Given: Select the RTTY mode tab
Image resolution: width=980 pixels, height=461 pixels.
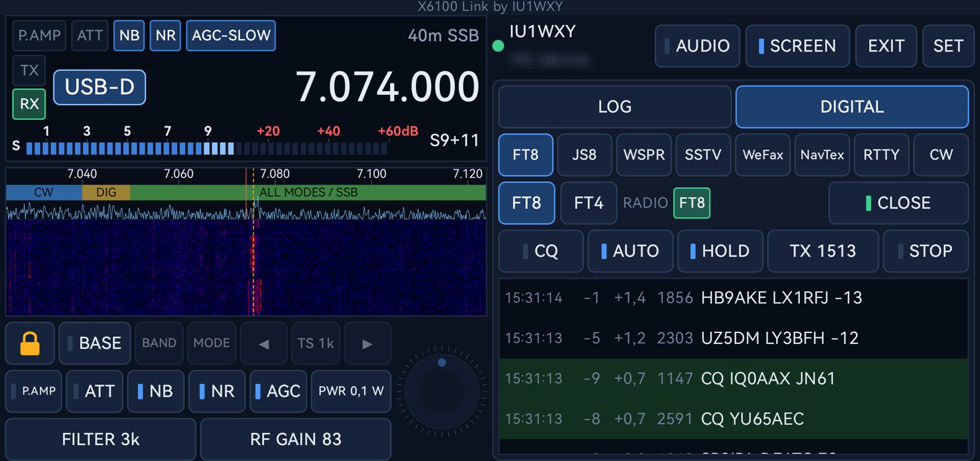Looking at the screenshot, I should pyautogui.click(x=881, y=155).
